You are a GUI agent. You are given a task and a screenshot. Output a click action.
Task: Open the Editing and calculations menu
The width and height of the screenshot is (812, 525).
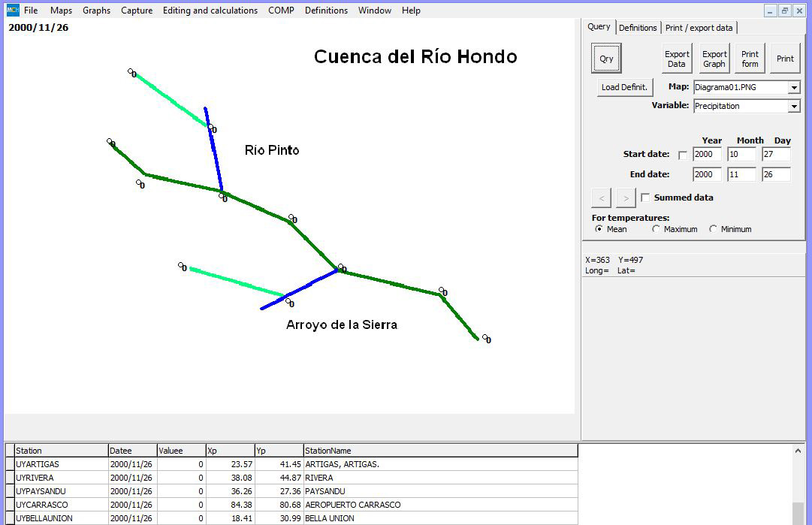click(x=210, y=11)
